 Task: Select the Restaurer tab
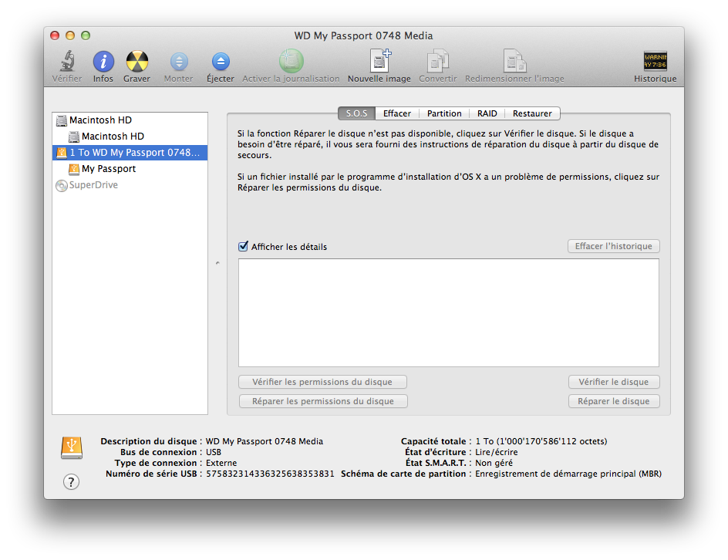point(532,113)
